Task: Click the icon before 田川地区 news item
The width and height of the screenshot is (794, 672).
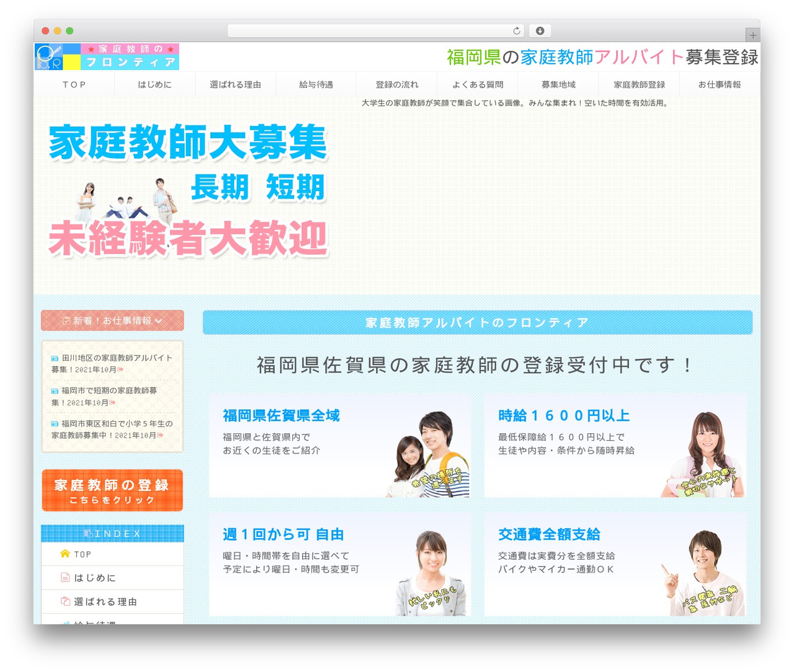Action: click(x=55, y=358)
